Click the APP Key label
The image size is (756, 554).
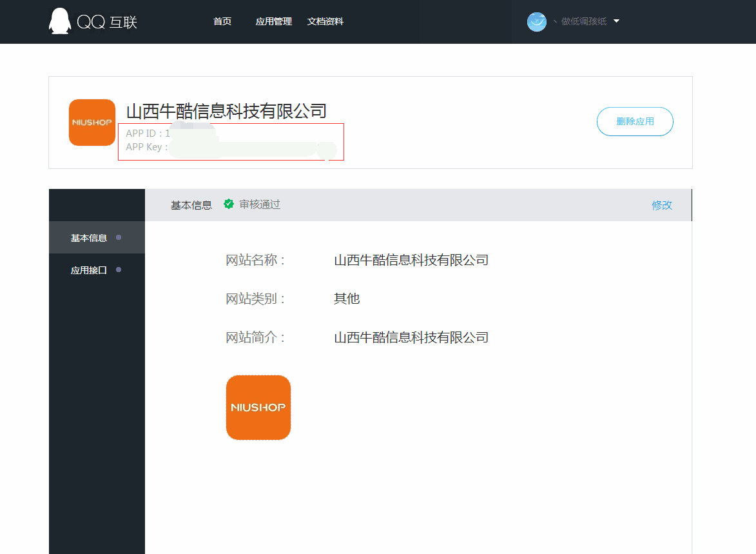tap(146, 146)
